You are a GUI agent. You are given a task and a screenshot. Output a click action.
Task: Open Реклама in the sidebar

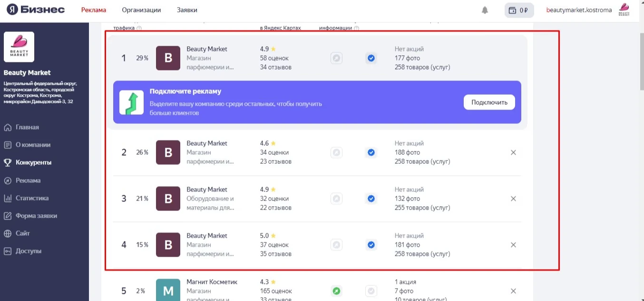pos(28,181)
